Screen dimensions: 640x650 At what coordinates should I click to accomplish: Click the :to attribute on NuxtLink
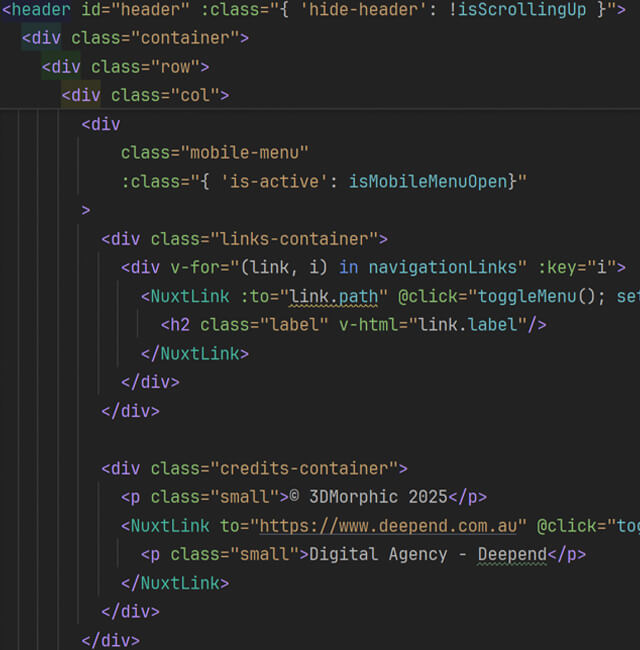[255, 297]
